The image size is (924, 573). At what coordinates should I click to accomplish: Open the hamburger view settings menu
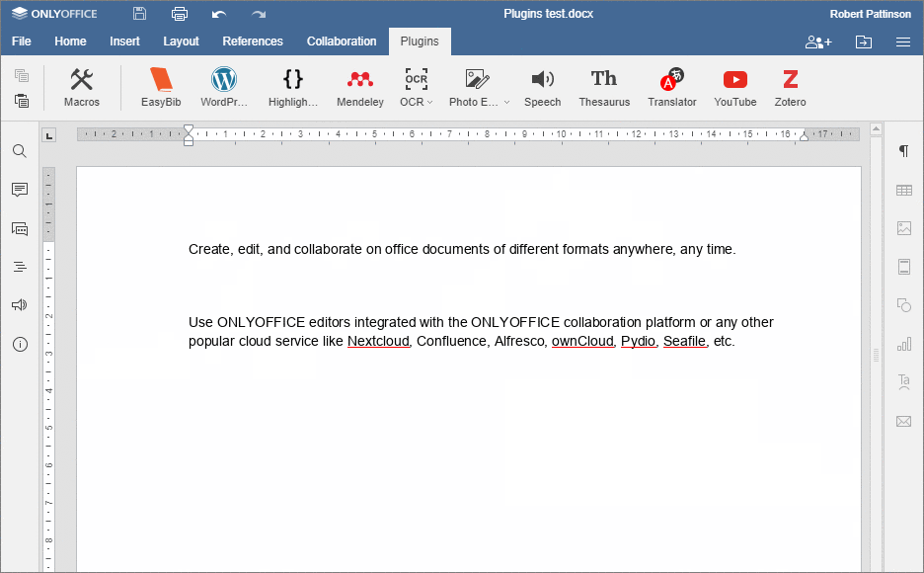pos(902,41)
